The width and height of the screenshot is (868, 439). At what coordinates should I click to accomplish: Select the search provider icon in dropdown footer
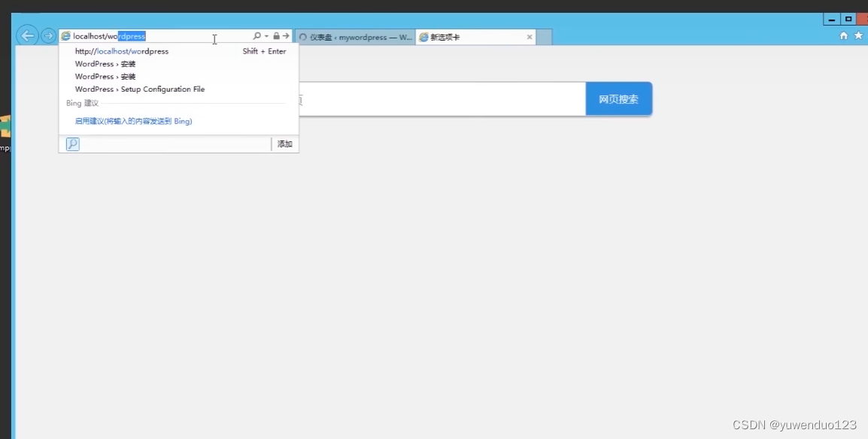coord(72,144)
